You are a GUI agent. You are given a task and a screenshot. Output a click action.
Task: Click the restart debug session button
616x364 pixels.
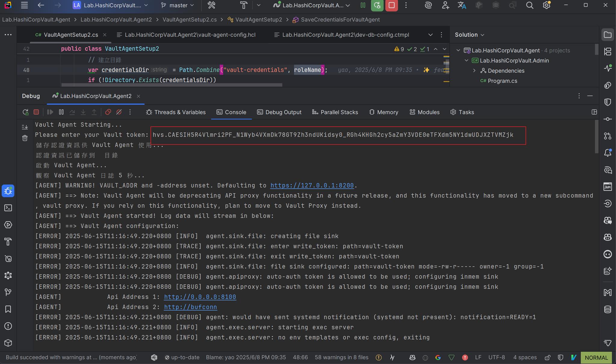377,5
